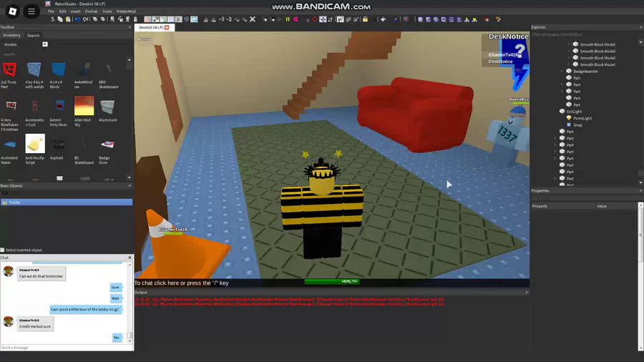Viewport: 644px width, 362px height.
Task: Open the Insert menu
Action: (76, 11)
